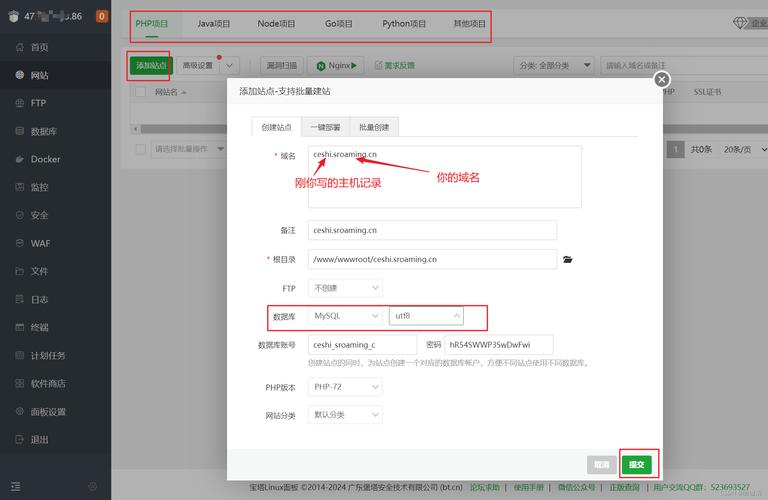The image size is (768, 500).
Task: Close the 添加站点 dialog with X
Action: (x=662, y=79)
